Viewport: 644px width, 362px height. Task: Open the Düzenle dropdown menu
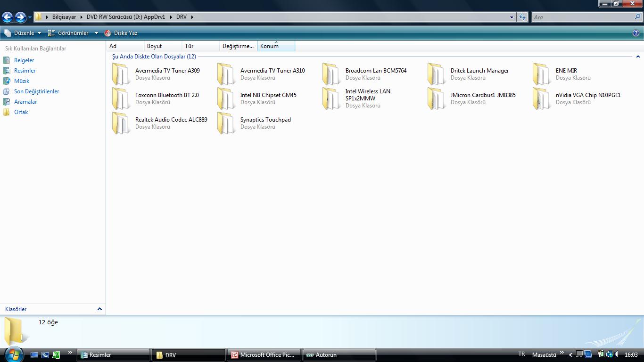(23, 33)
